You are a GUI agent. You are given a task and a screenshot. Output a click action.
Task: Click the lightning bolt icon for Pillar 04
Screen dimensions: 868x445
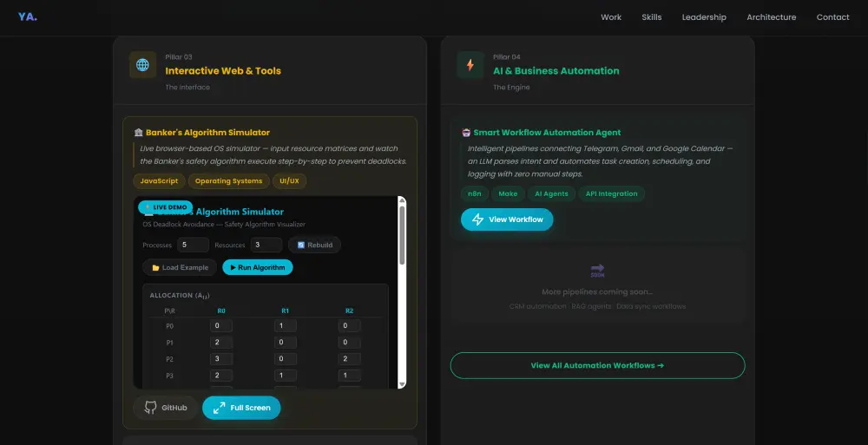(x=470, y=65)
